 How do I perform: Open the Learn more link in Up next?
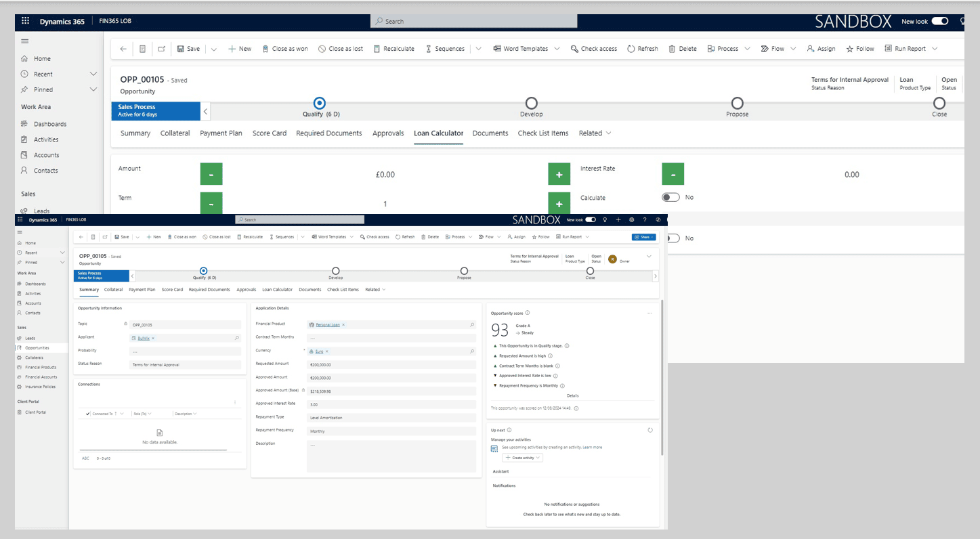click(x=592, y=448)
